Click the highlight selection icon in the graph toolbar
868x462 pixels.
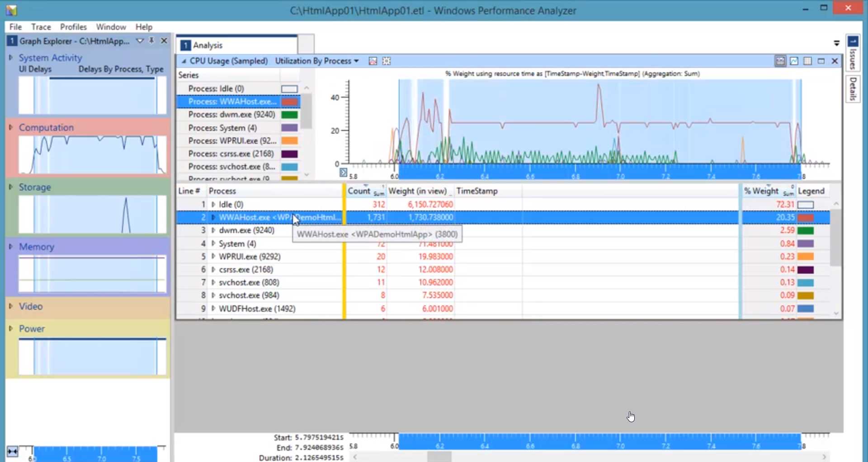387,61
